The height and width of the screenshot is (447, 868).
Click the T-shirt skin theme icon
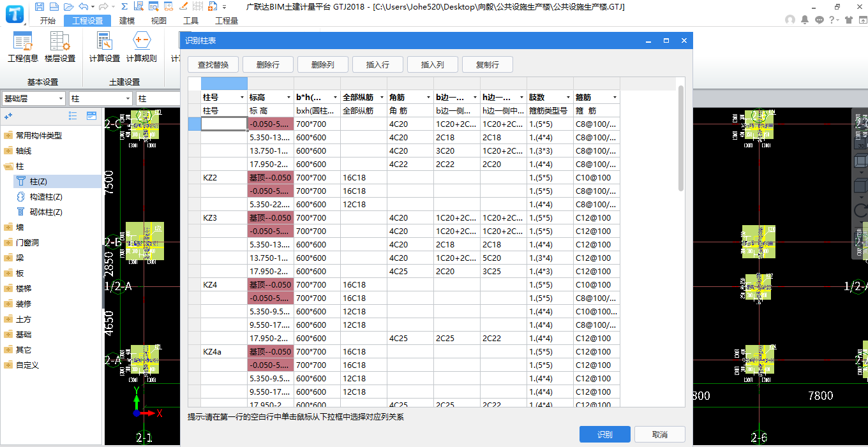point(848,20)
